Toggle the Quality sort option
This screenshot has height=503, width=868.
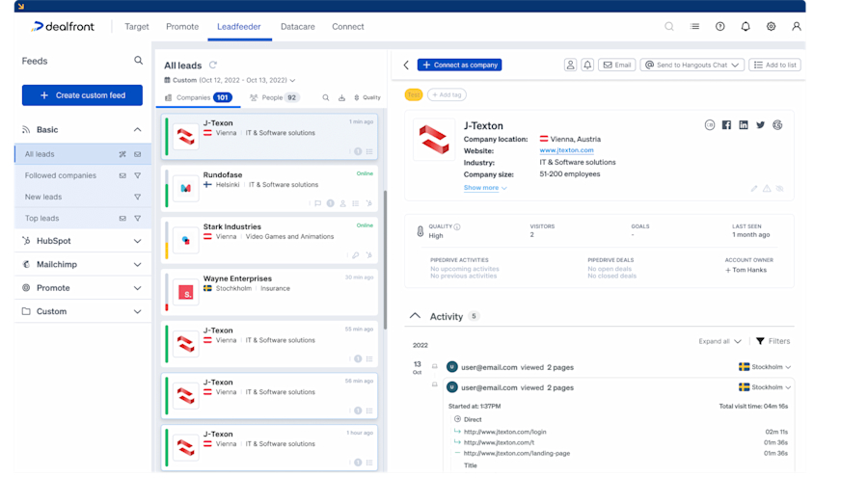(367, 97)
